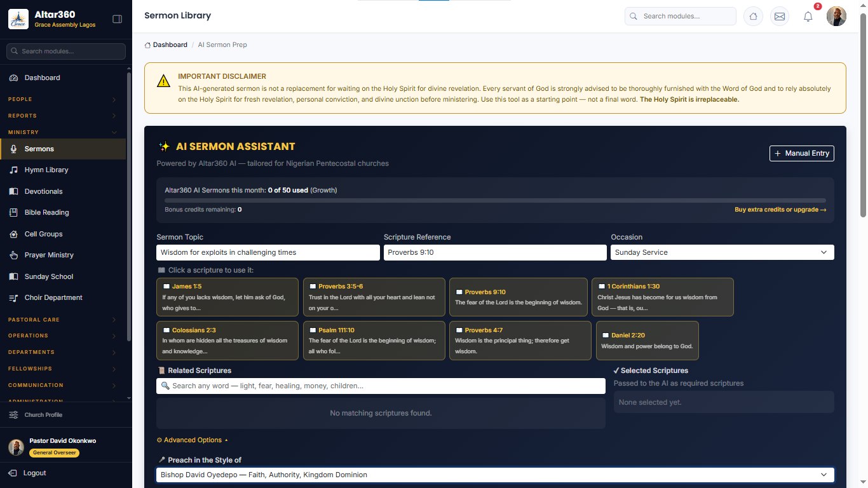Click the Prayer Ministry hand icon
Viewport: 868px width, 488px height.
click(13, 255)
